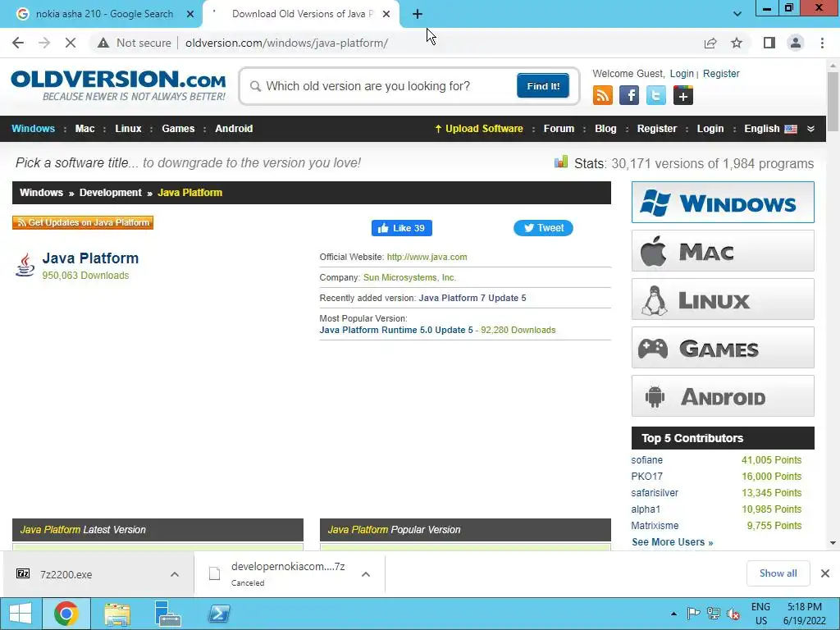Click the browser address bar URL

(x=286, y=43)
